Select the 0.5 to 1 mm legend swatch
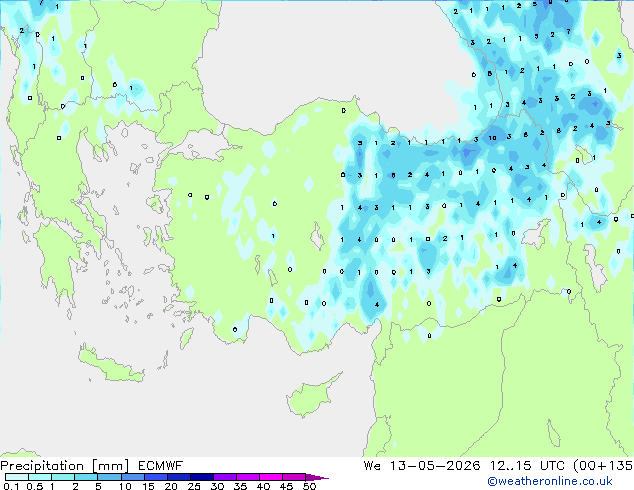This screenshot has width=634, height=490. pos(40,477)
